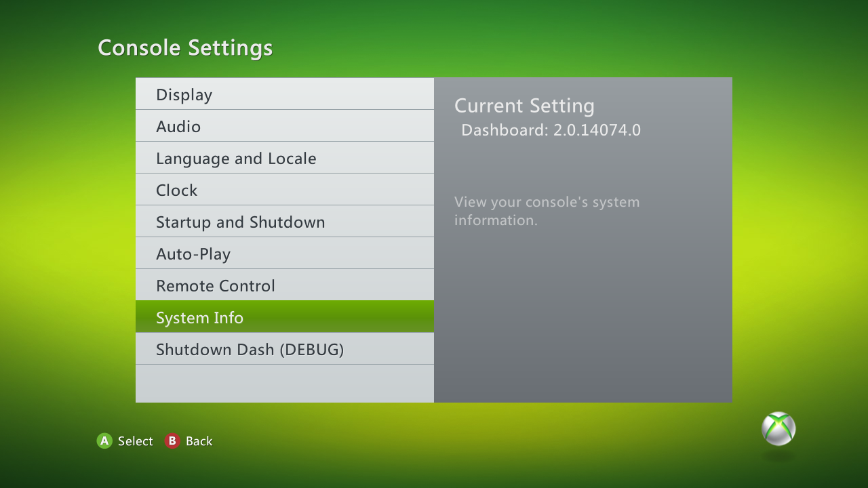
Task: Open Language and Locale settings
Action: point(285,157)
